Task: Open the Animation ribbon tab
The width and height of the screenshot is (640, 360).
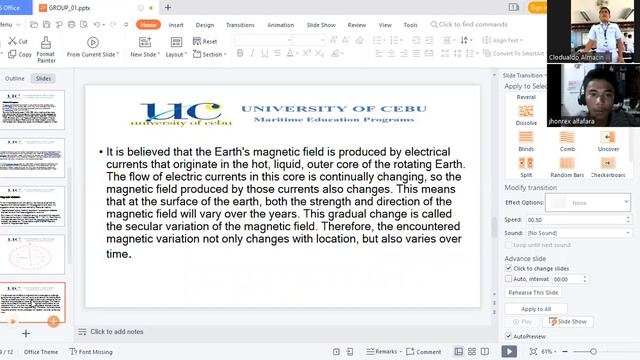Action: click(280, 25)
